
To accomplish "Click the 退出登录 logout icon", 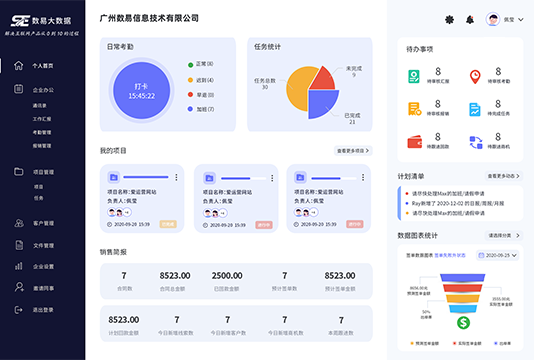I will coord(18,310).
